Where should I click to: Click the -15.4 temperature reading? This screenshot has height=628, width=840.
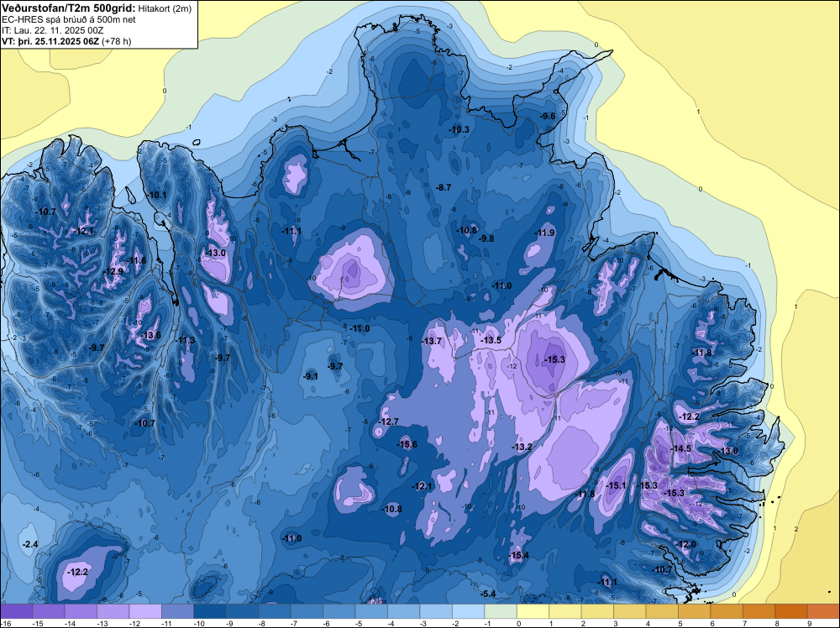[x=518, y=555]
